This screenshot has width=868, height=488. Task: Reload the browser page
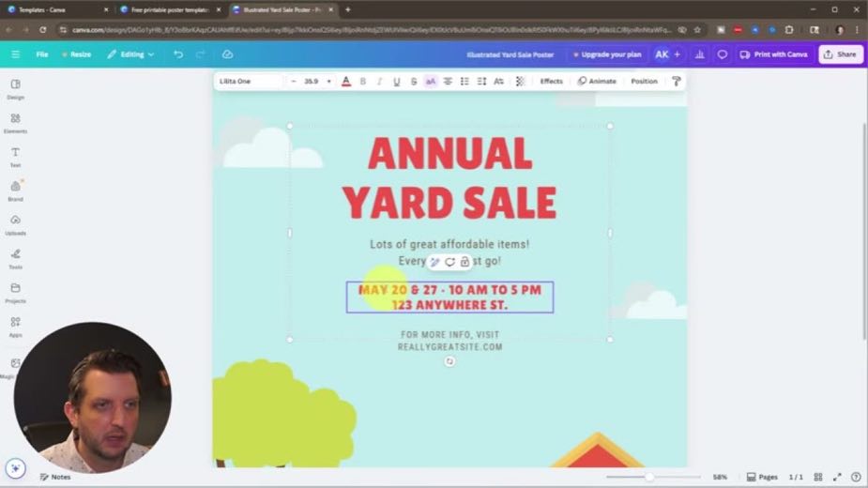(x=42, y=30)
